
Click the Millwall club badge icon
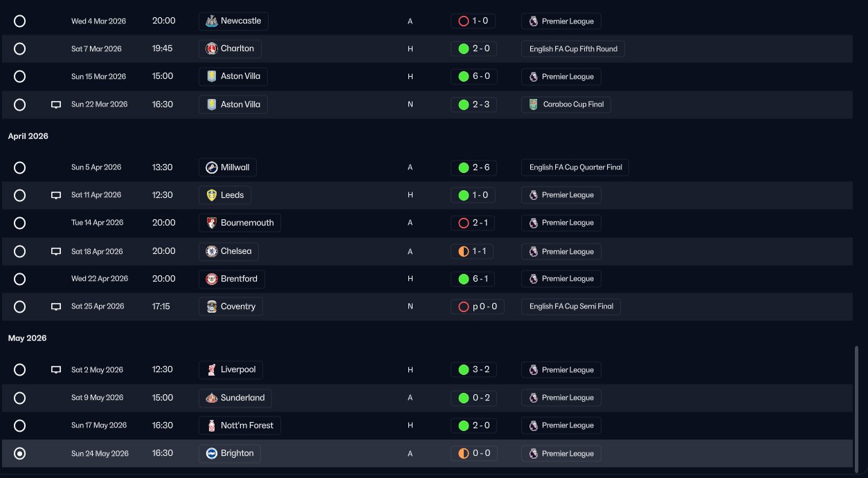pyautogui.click(x=211, y=167)
